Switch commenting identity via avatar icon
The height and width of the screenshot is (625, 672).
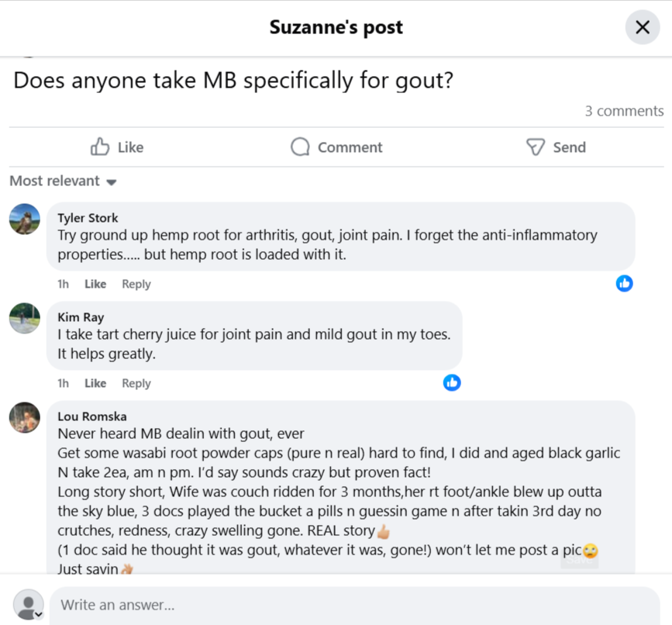coord(29,605)
